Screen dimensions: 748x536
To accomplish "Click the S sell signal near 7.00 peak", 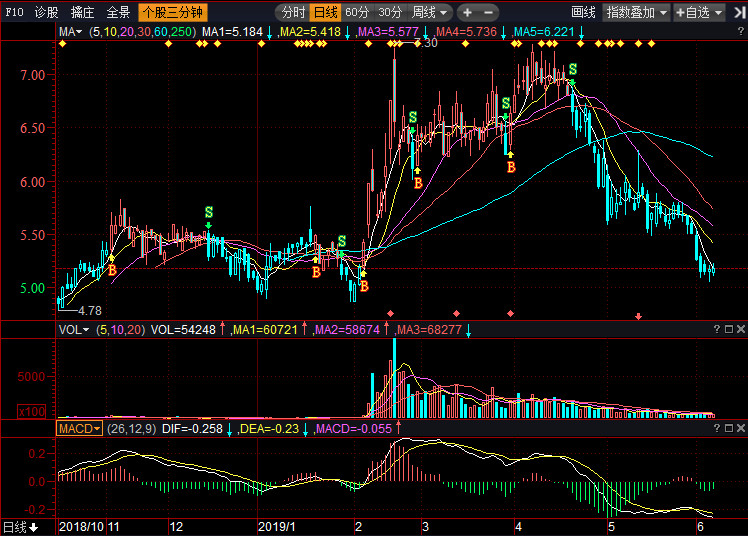I will pos(572,70).
